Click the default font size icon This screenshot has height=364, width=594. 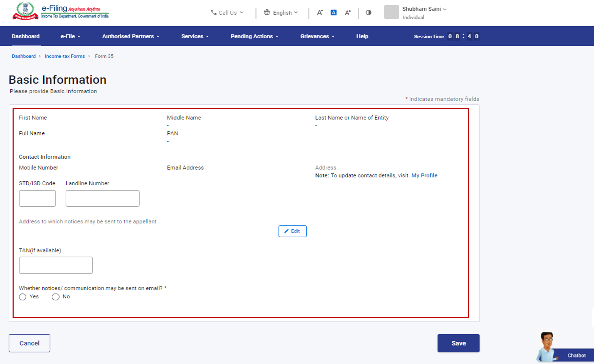(x=334, y=12)
